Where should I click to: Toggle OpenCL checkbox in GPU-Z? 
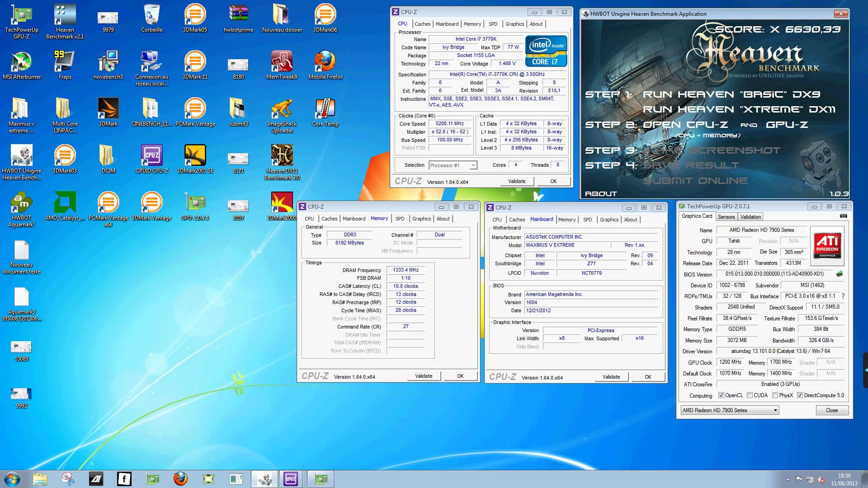click(721, 395)
